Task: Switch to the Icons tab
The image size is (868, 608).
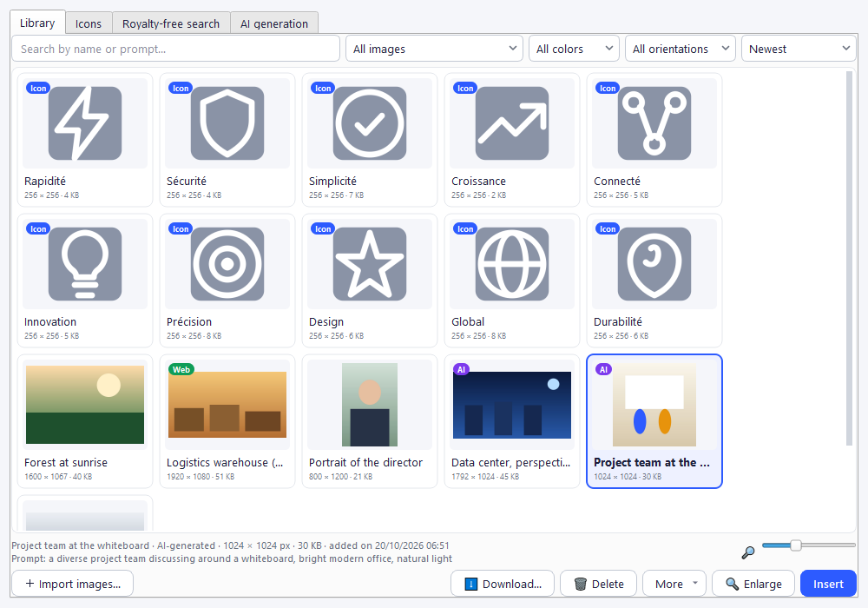Action: pos(89,23)
